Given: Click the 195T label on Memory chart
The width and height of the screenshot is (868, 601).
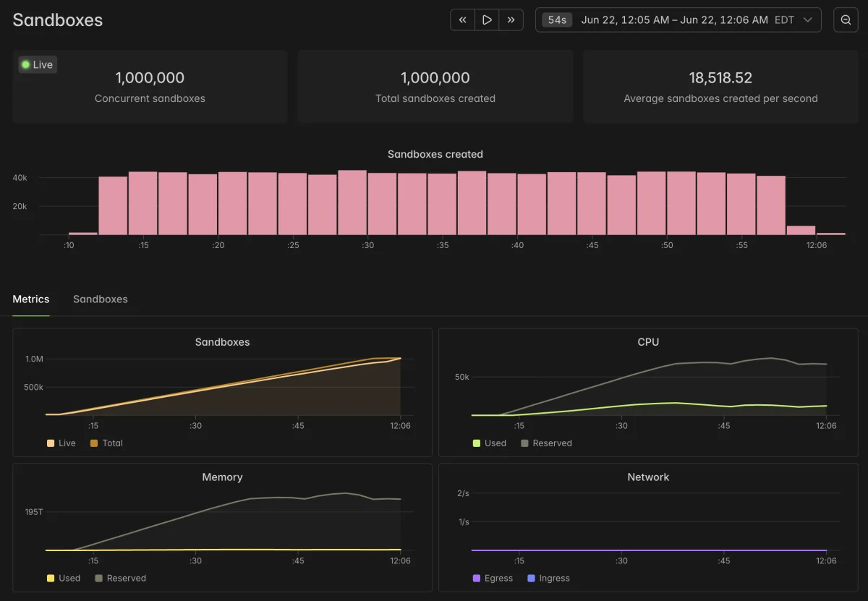Looking at the screenshot, I should (34, 512).
